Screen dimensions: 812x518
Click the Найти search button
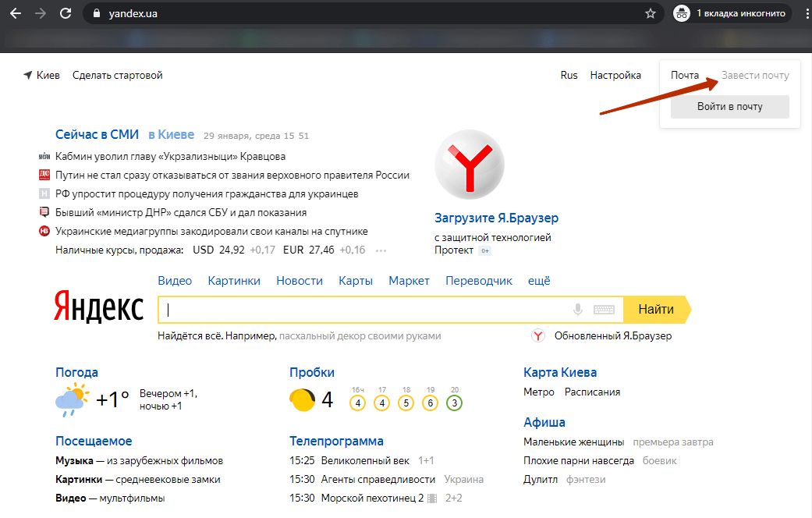point(656,310)
